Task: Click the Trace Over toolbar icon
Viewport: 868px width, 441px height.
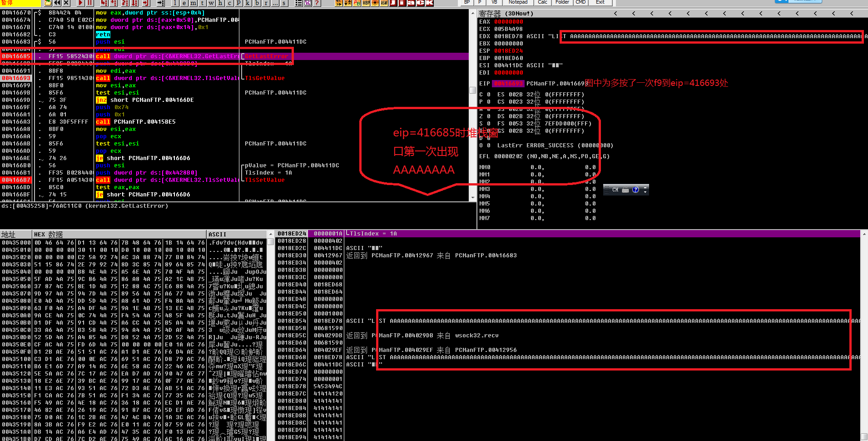Action: click(134, 3)
